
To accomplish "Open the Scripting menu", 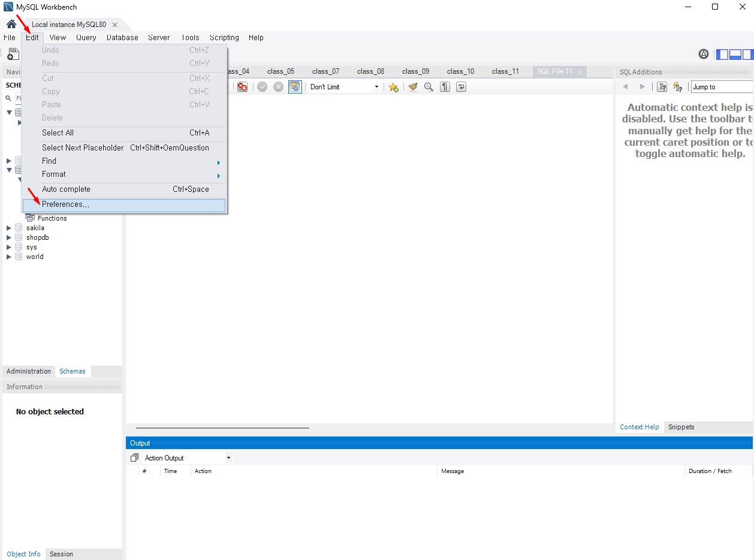I will point(224,38).
